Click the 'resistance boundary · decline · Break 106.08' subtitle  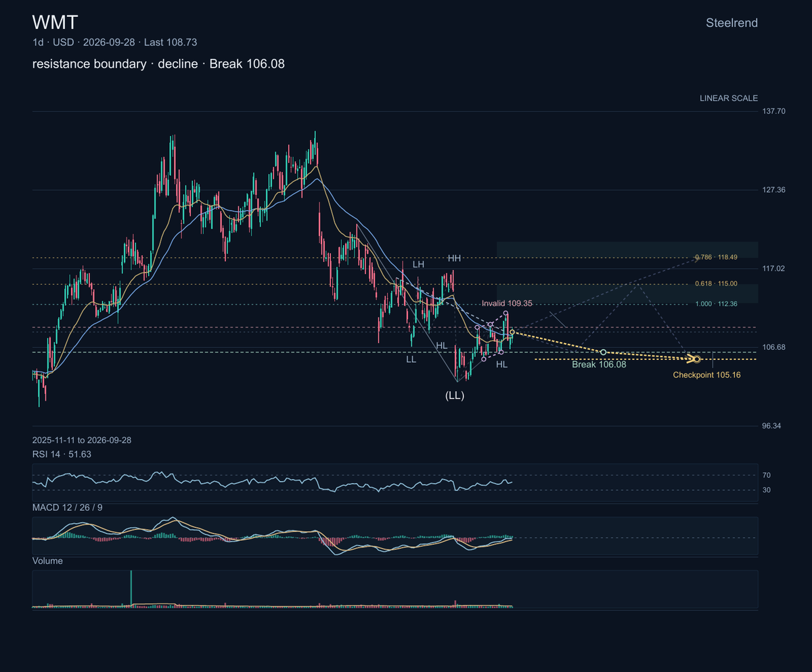tap(158, 64)
